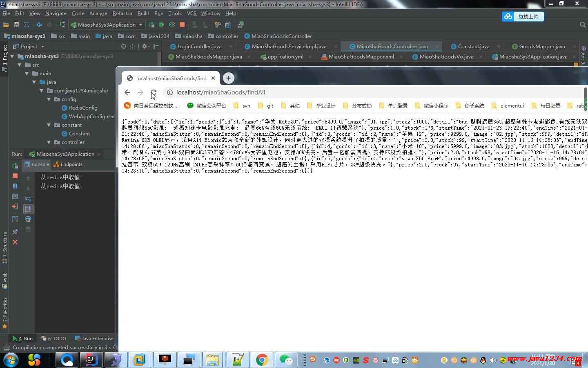588x368 pixels.
Task: Open the Refactor menu
Action: pyautogui.click(x=122, y=13)
